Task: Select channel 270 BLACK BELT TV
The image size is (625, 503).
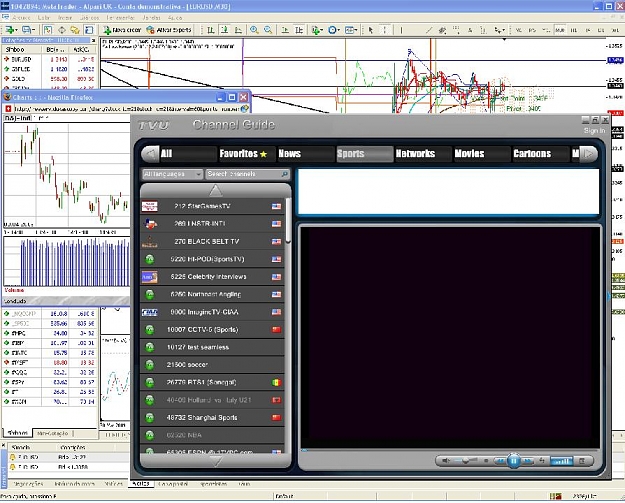Action: point(212,242)
